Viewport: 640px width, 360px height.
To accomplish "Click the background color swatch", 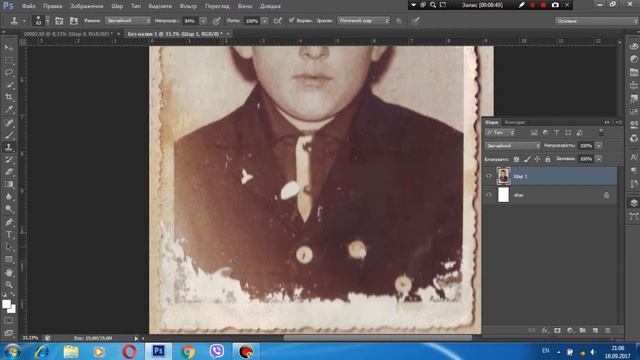I will (12, 309).
